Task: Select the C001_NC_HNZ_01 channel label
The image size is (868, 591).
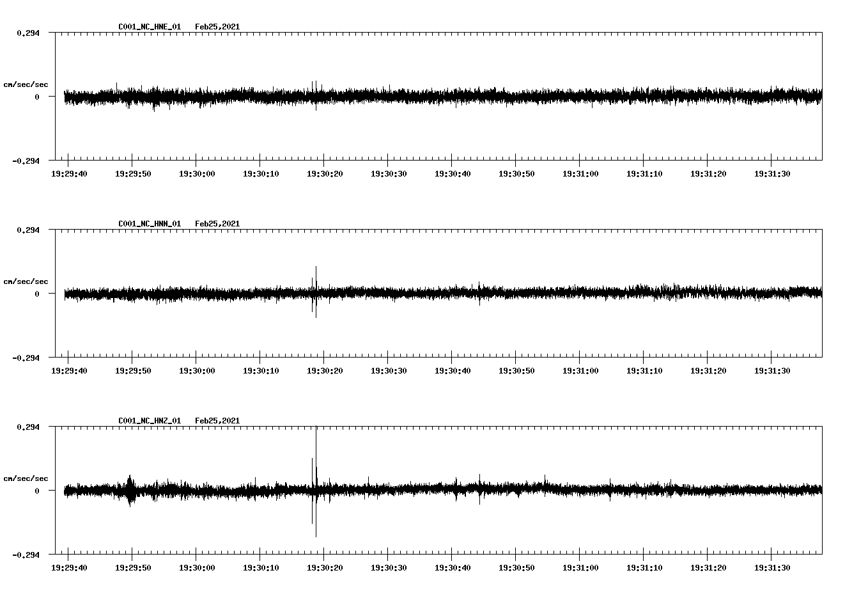Action: 149,420
